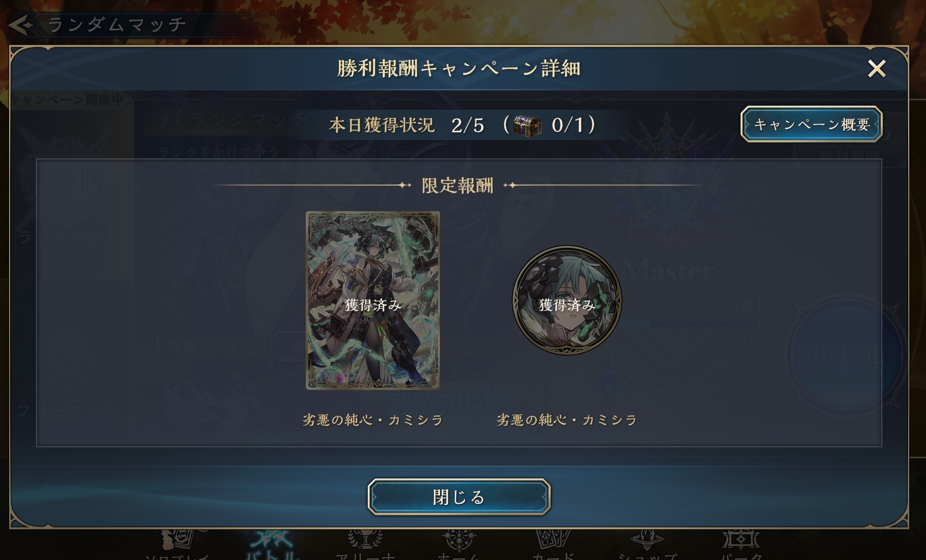Click the 本日獲得状況 2/5 progress text
Image resolution: width=926 pixels, height=560 pixels.
[x=406, y=125]
